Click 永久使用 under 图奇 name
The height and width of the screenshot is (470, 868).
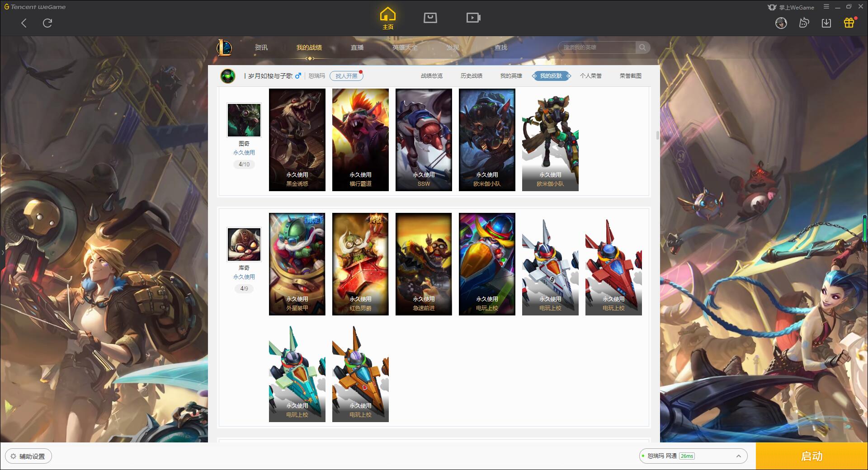[244, 153]
